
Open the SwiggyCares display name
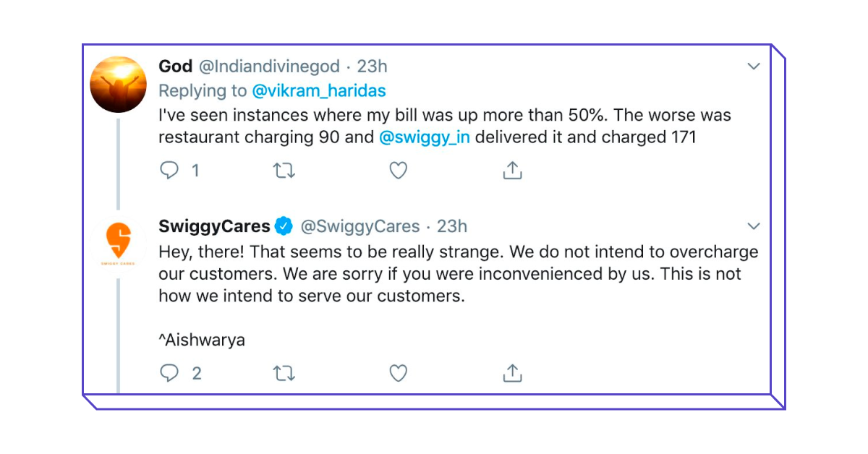[215, 226]
